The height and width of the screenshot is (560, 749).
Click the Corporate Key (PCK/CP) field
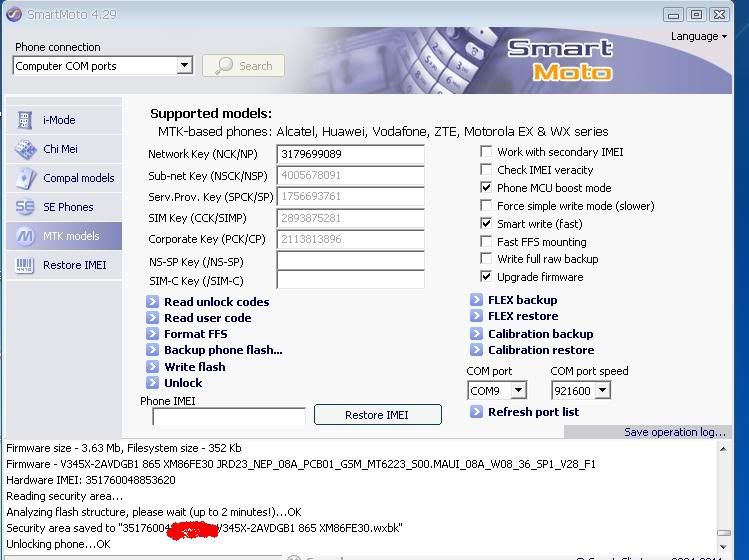[x=351, y=239]
